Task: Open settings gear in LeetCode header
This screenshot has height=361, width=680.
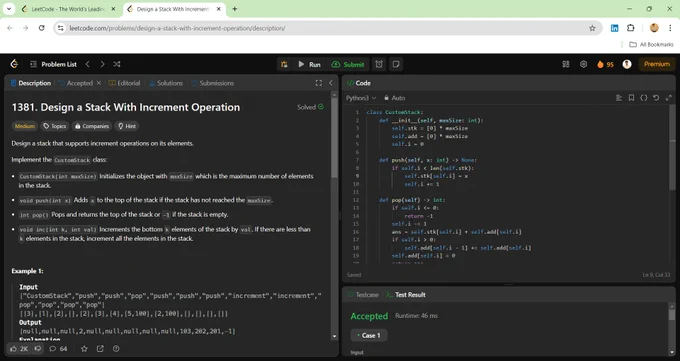Action: pos(583,64)
